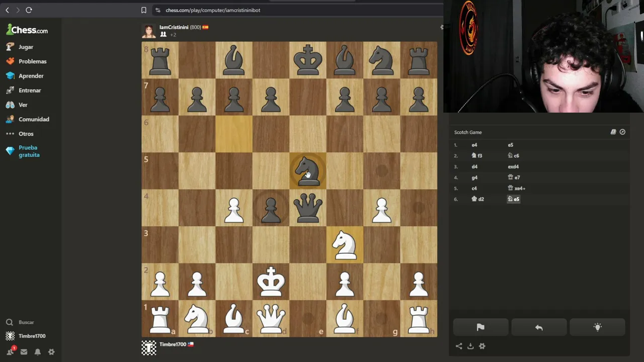
Task: Open the friends icon with red badge
Action: tap(10, 351)
